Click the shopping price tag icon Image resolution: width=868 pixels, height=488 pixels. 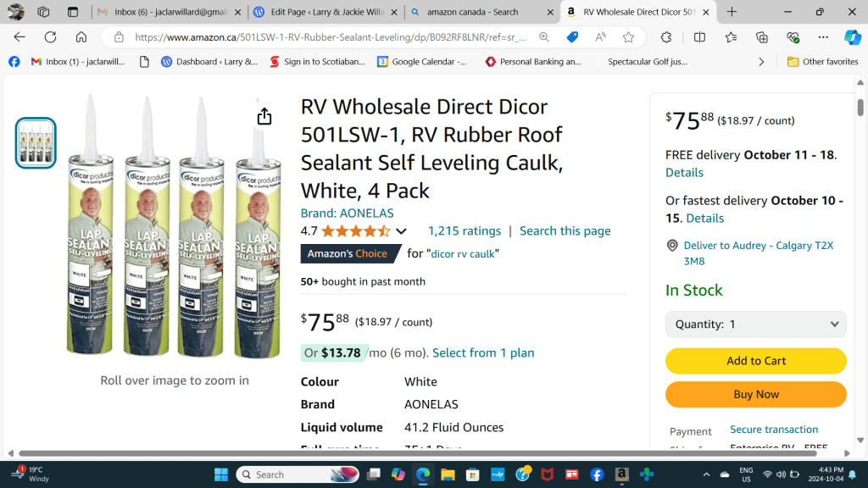572,37
